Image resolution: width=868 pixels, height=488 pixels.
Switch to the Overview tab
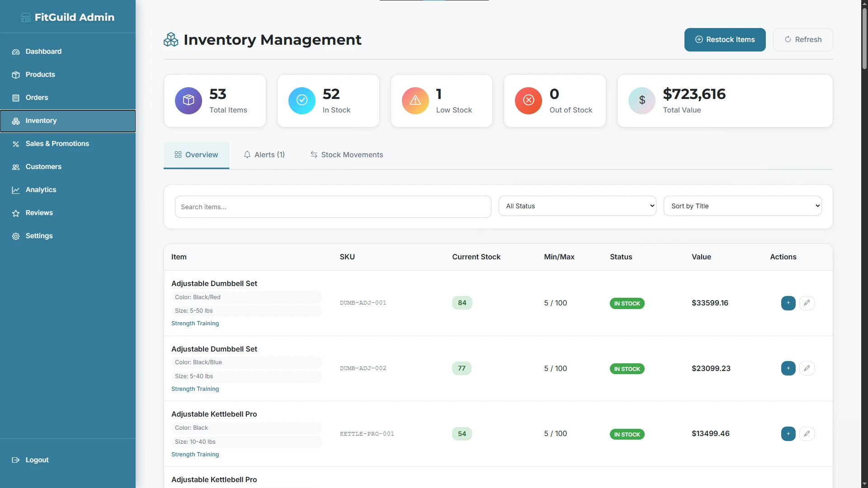196,155
